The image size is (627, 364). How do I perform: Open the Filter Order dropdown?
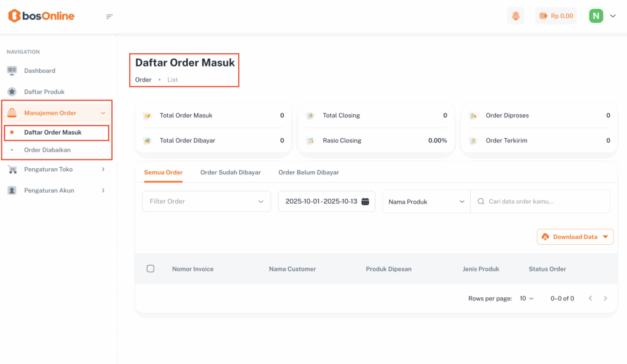tap(206, 201)
